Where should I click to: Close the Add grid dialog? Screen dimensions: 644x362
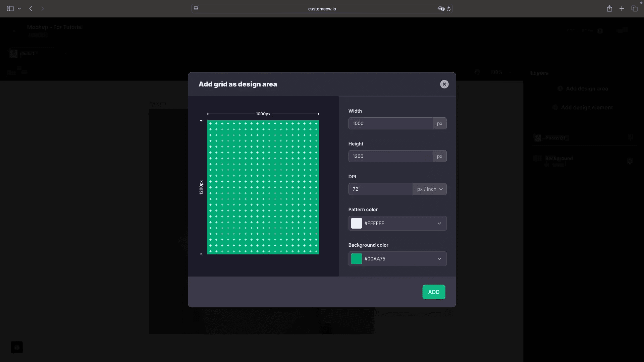(444, 84)
